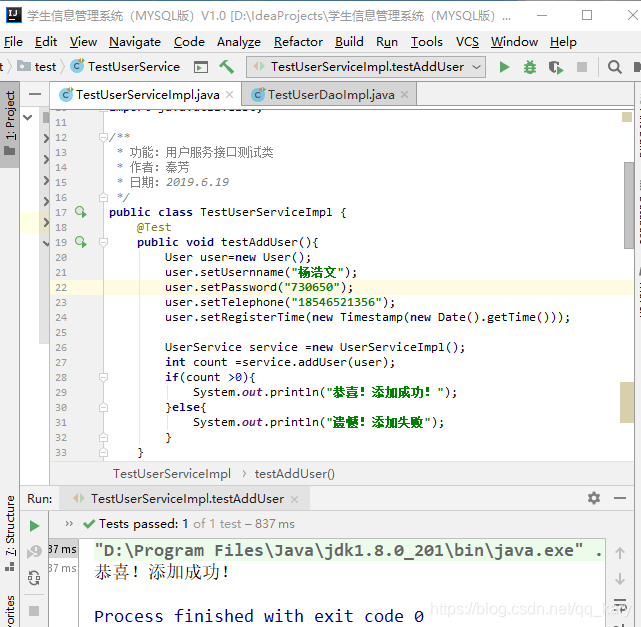Select the first 37 ms test result row
Image resolution: width=641 pixels, height=627 pixels.
tap(63, 549)
